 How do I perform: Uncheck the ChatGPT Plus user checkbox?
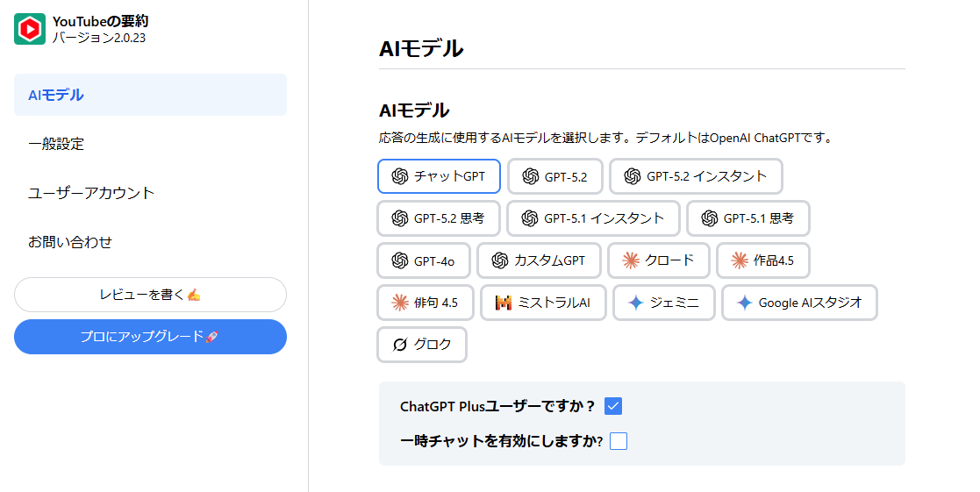click(x=613, y=406)
